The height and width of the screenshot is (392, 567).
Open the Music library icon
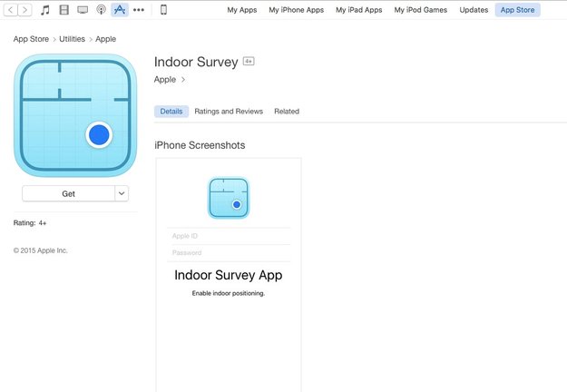[x=44, y=10]
